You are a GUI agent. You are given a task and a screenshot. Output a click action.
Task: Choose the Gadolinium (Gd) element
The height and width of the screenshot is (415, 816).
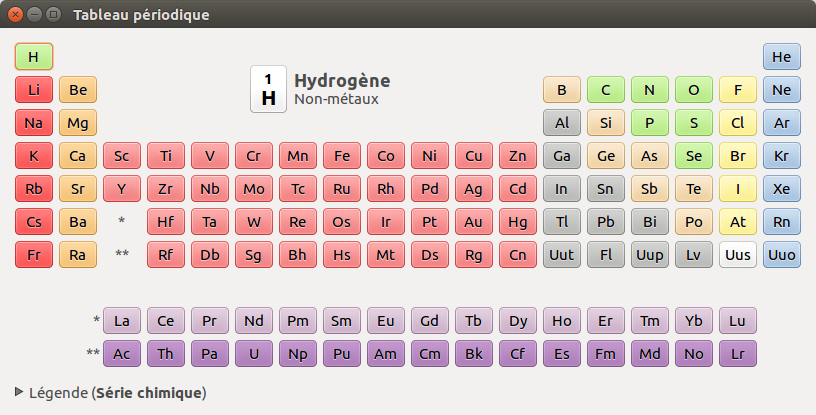(429, 321)
